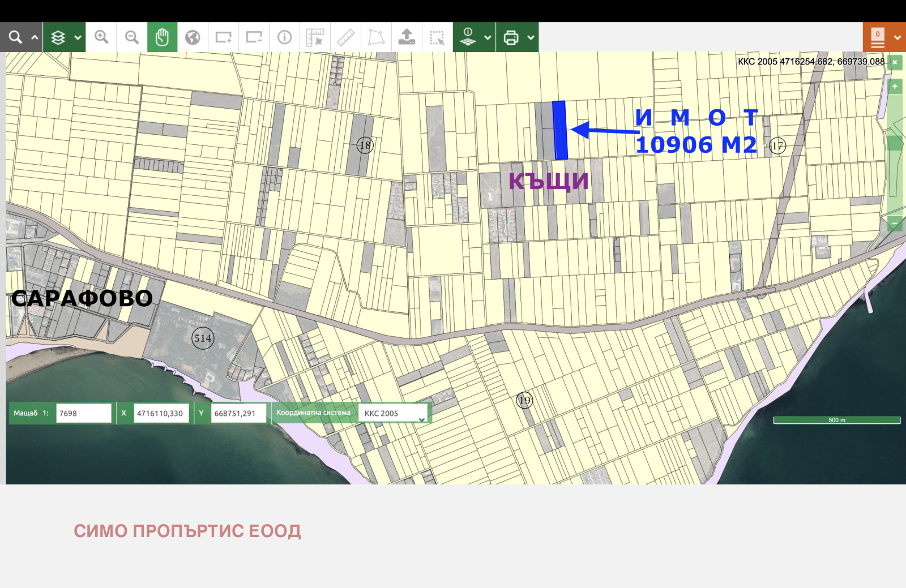906x588 pixels.
Task: Click the upload file icon
Action: point(407,37)
